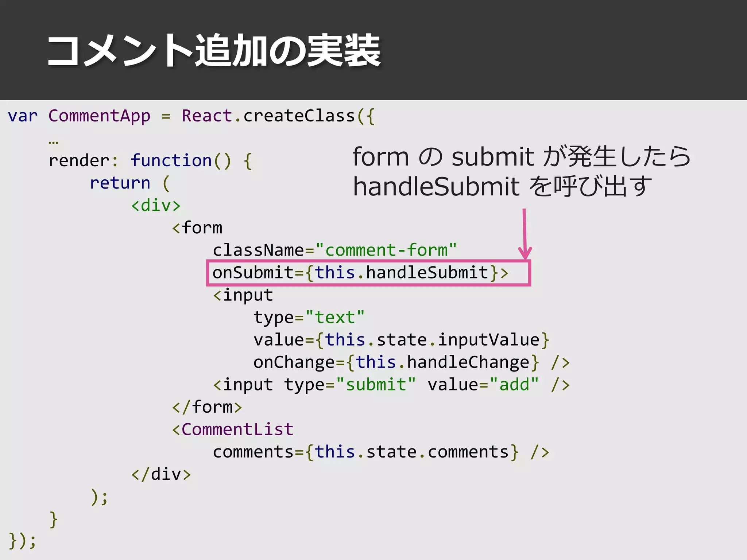This screenshot has width=747, height=560.
Task: Click the 'return (' code line
Action: (130, 183)
